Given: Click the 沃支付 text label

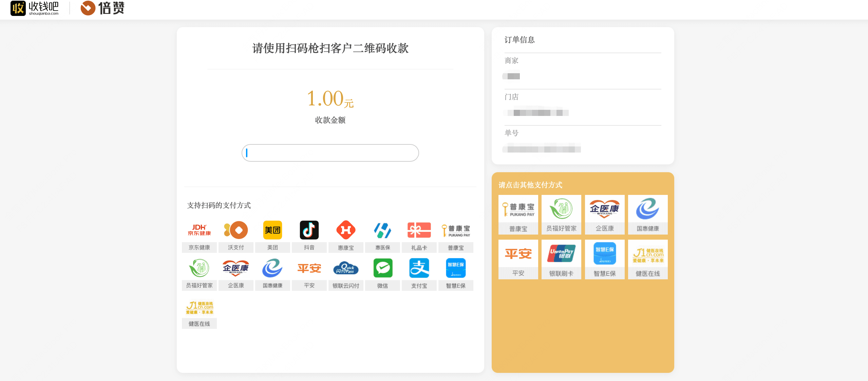Looking at the screenshot, I should (236, 247).
